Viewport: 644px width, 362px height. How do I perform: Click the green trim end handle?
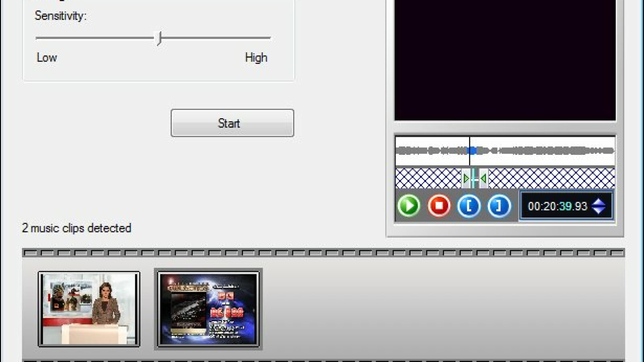tap(483, 178)
